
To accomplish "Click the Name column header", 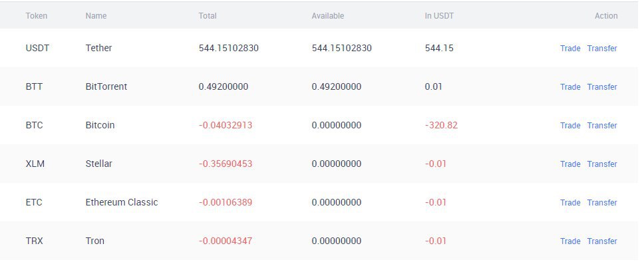I will 96,16.
